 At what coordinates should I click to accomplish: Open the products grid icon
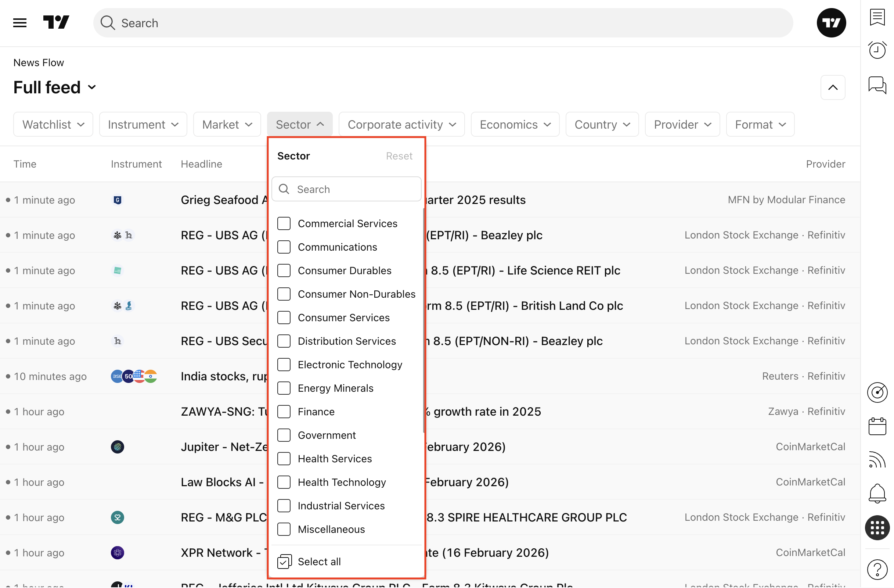[877, 528]
